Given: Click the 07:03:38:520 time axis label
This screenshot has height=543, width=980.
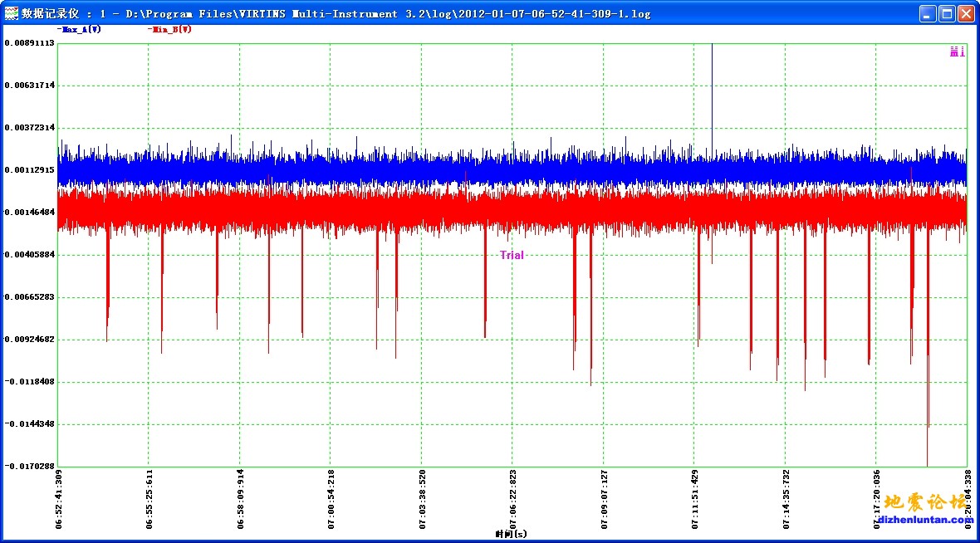Looking at the screenshot, I should 423,499.
